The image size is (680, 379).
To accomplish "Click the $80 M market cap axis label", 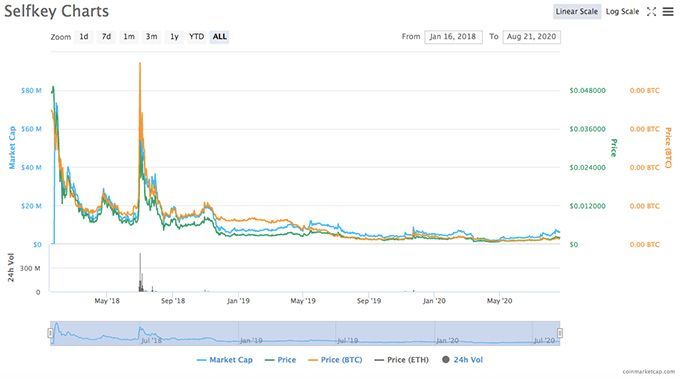I will click(x=31, y=91).
